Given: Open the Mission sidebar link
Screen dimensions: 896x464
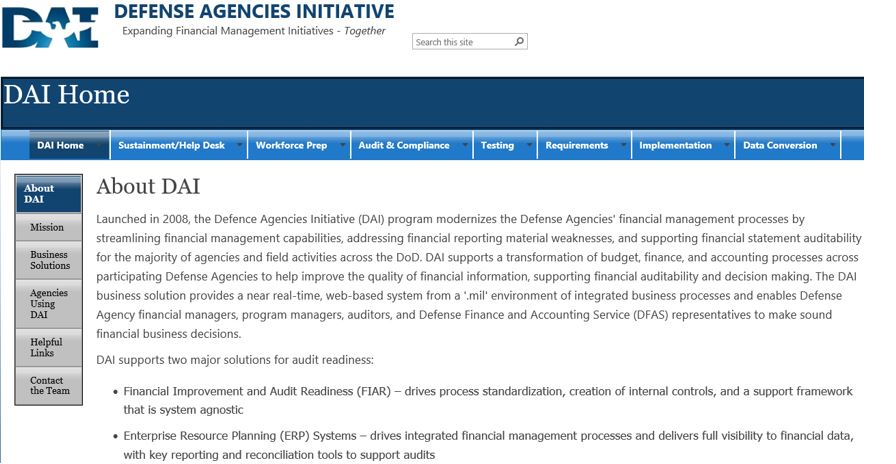Looking at the screenshot, I should 48,228.
